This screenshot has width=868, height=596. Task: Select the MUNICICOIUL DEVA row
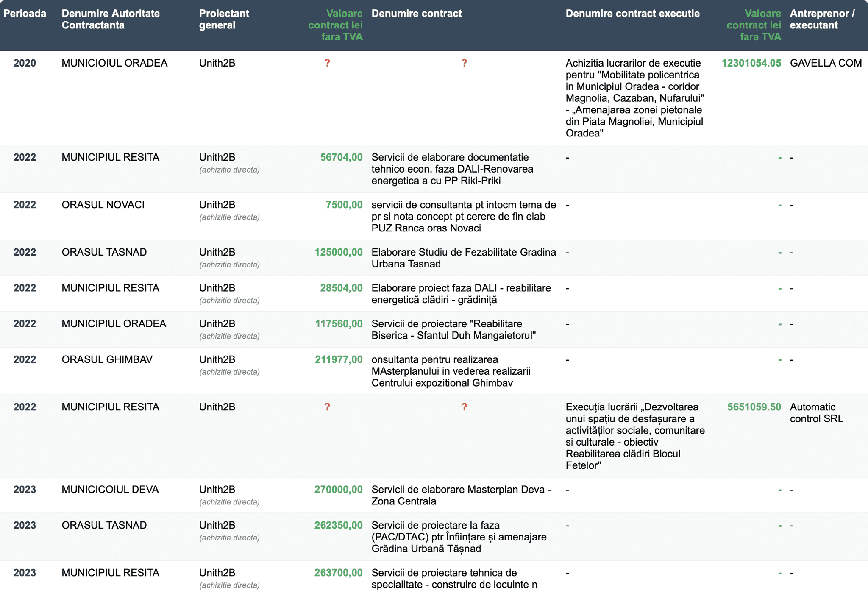tap(434, 495)
